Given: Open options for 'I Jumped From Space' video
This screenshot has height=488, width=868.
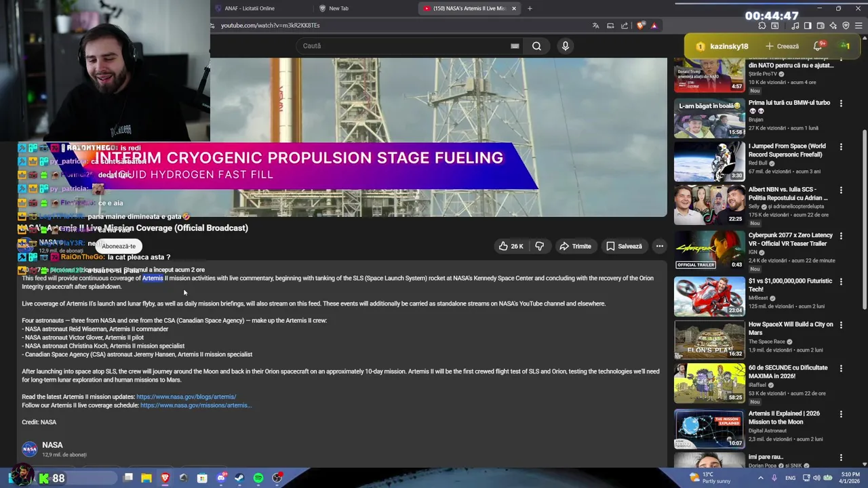Looking at the screenshot, I should coord(841,146).
